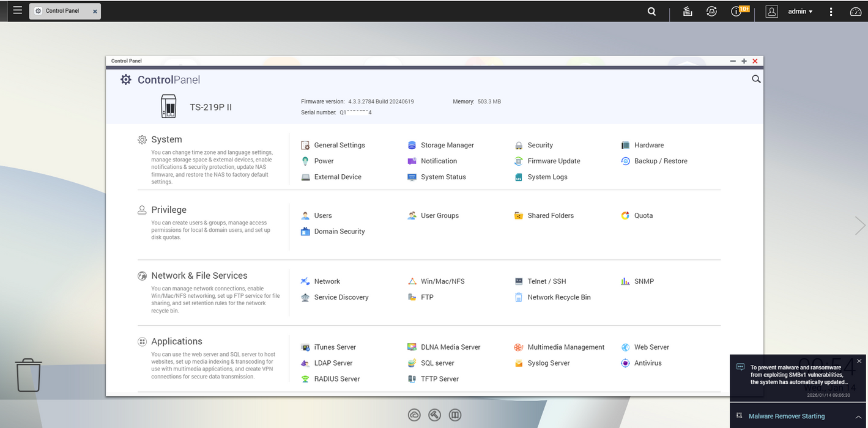Screen dimensions: 868x428
Task: Click the Privilege section heading
Action: pyautogui.click(x=169, y=210)
